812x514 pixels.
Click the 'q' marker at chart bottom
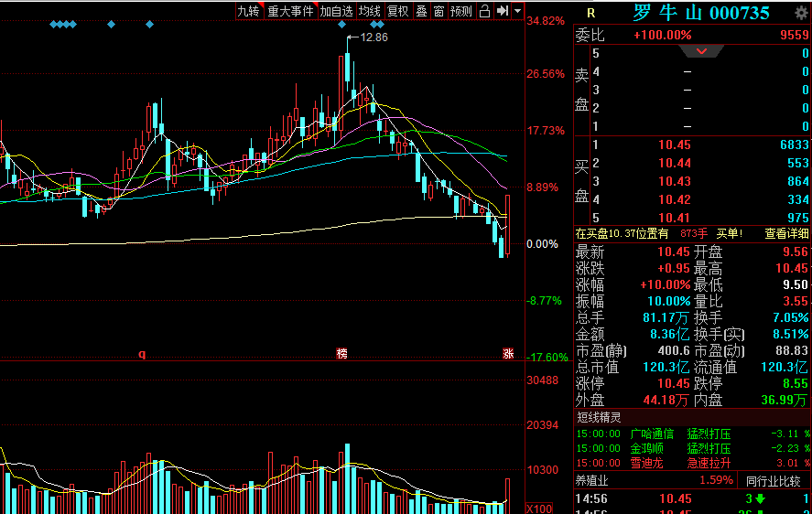(142, 354)
